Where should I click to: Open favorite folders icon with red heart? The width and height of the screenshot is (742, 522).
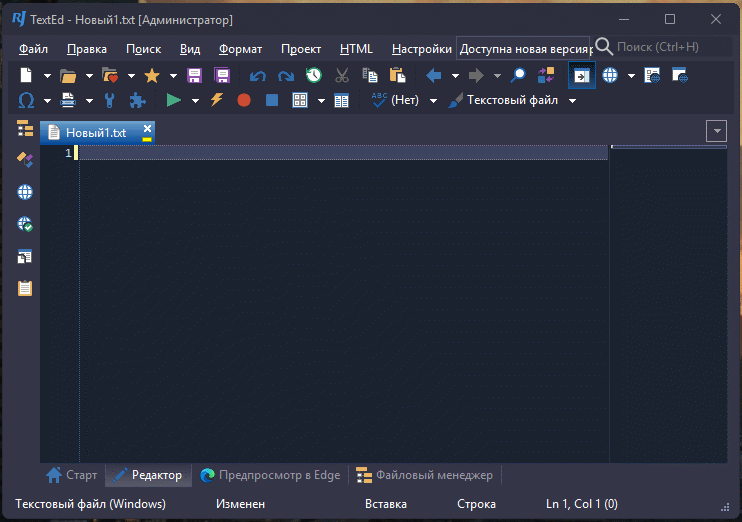point(110,75)
